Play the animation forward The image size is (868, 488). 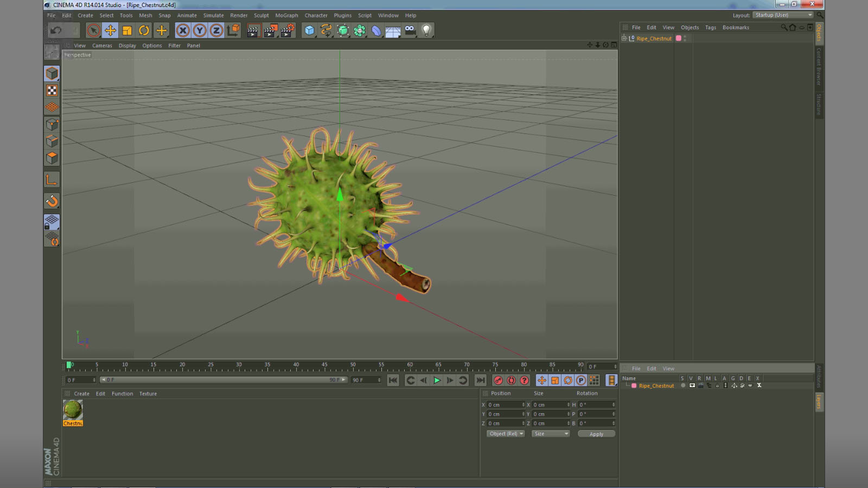point(437,380)
